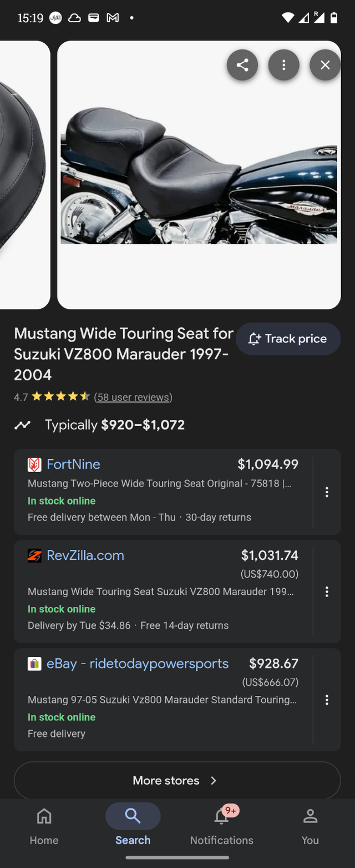The image size is (355, 868).
Task: Enable Track price alert
Action: [288, 339]
